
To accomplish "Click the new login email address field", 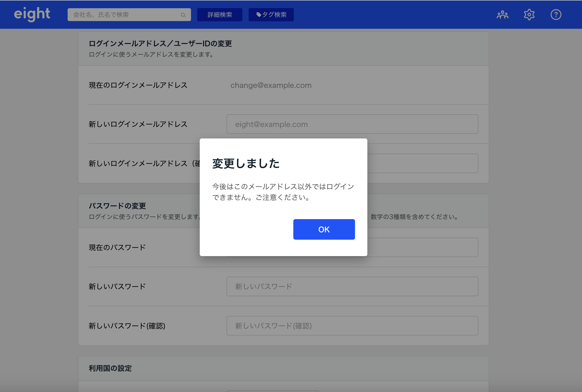I will click(352, 124).
